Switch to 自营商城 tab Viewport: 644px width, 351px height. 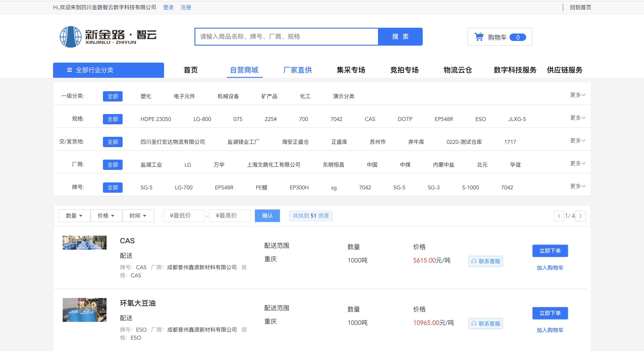point(244,70)
